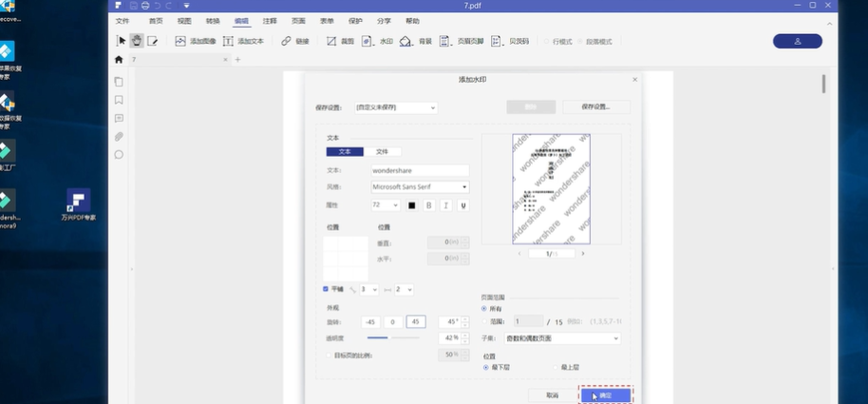Open the comments sidebar panel
This screenshot has width=868, height=404.
click(119, 118)
